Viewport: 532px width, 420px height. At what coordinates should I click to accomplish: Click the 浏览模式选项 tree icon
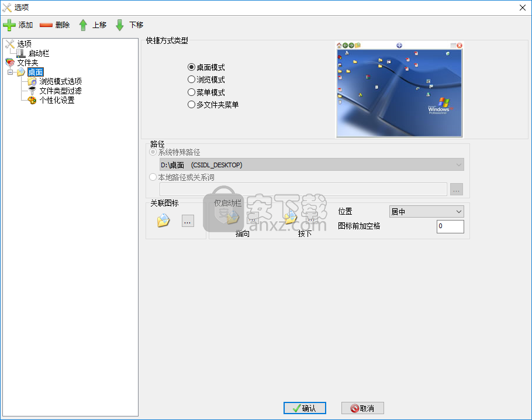[x=32, y=81]
